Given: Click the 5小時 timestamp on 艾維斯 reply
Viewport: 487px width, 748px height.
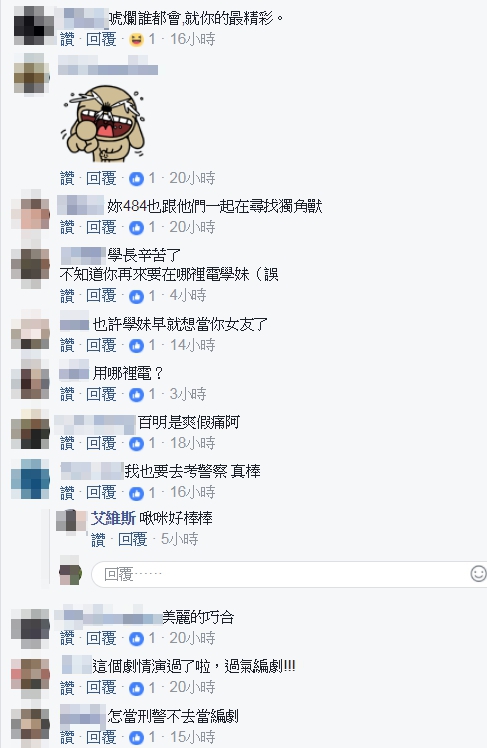Looking at the screenshot, I should pyautogui.click(x=179, y=540).
